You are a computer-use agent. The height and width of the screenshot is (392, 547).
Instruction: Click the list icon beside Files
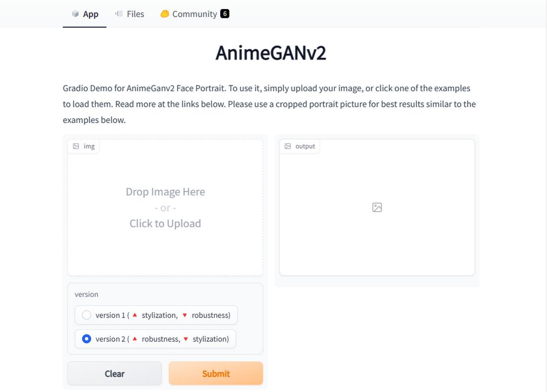pos(119,14)
